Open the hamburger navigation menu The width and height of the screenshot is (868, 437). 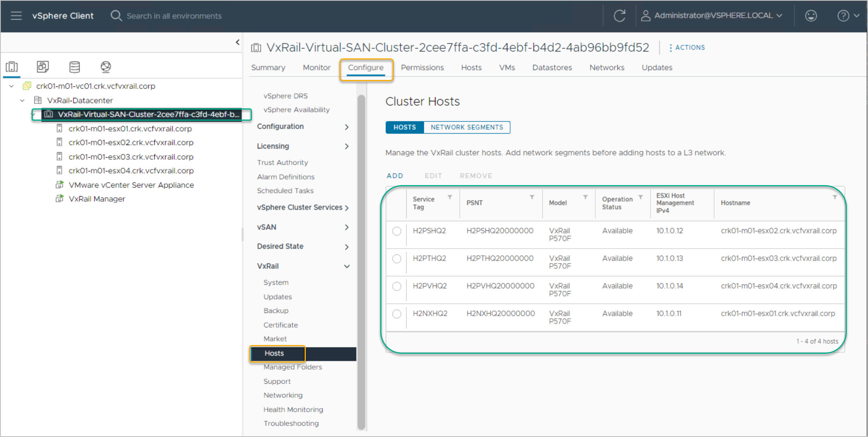[x=16, y=16]
